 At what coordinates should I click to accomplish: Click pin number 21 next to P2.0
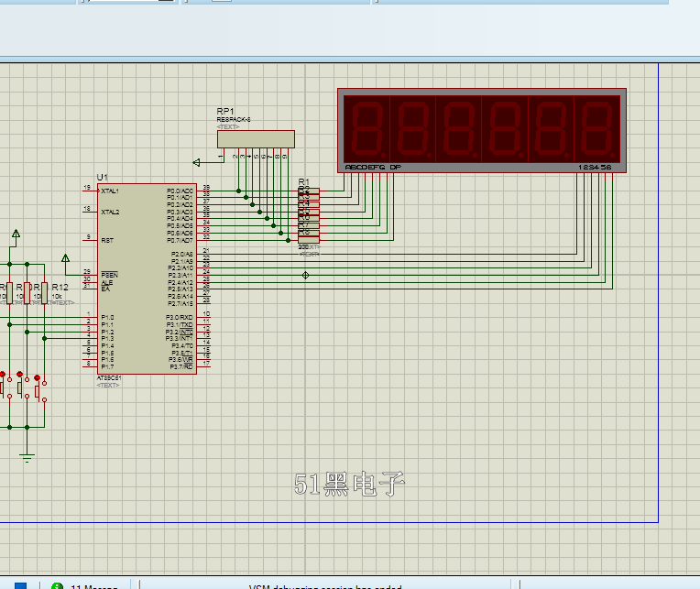pos(206,251)
